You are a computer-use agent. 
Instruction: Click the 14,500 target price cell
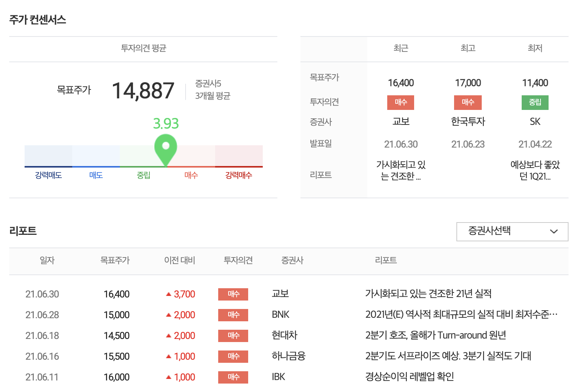pos(116,336)
